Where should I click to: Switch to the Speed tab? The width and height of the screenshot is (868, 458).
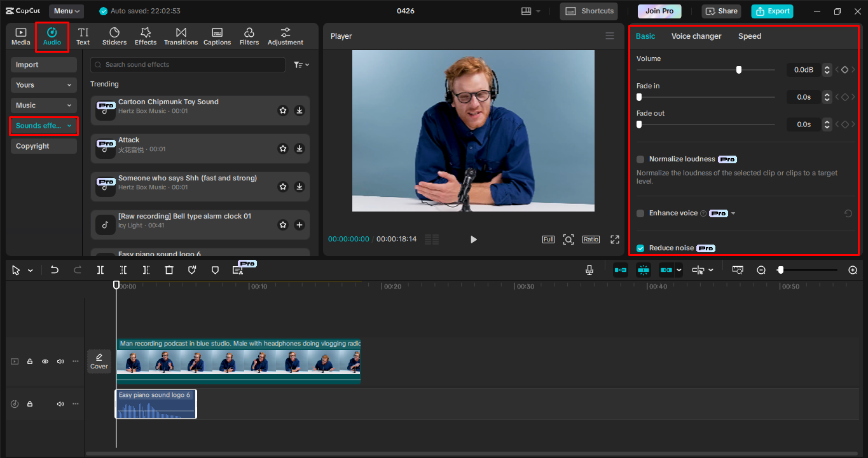pyautogui.click(x=750, y=36)
